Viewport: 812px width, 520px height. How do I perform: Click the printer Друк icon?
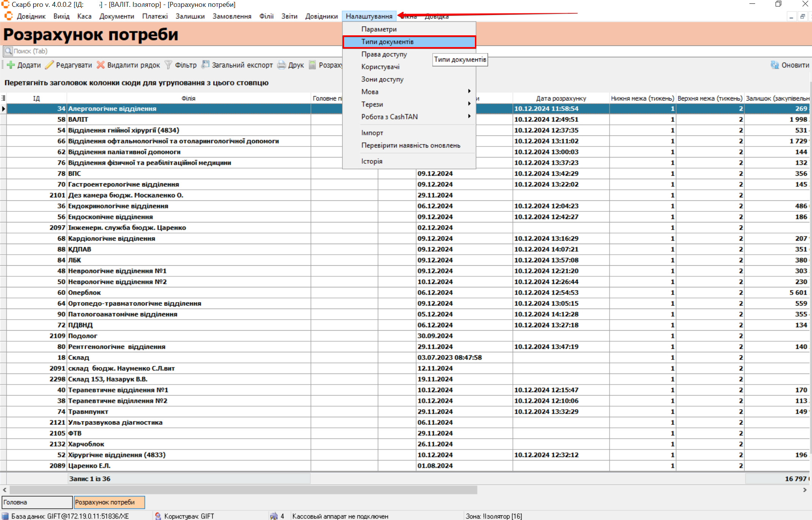pos(281,65)
